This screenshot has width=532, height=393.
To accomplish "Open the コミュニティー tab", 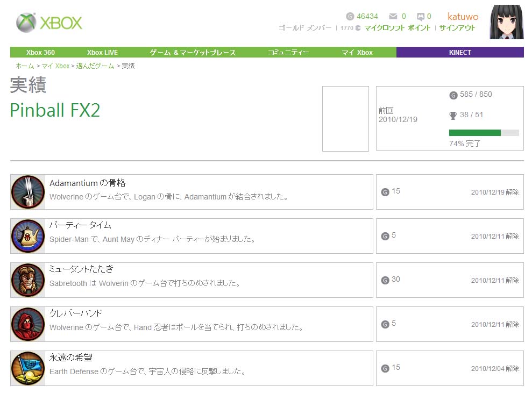I will 288,53.
